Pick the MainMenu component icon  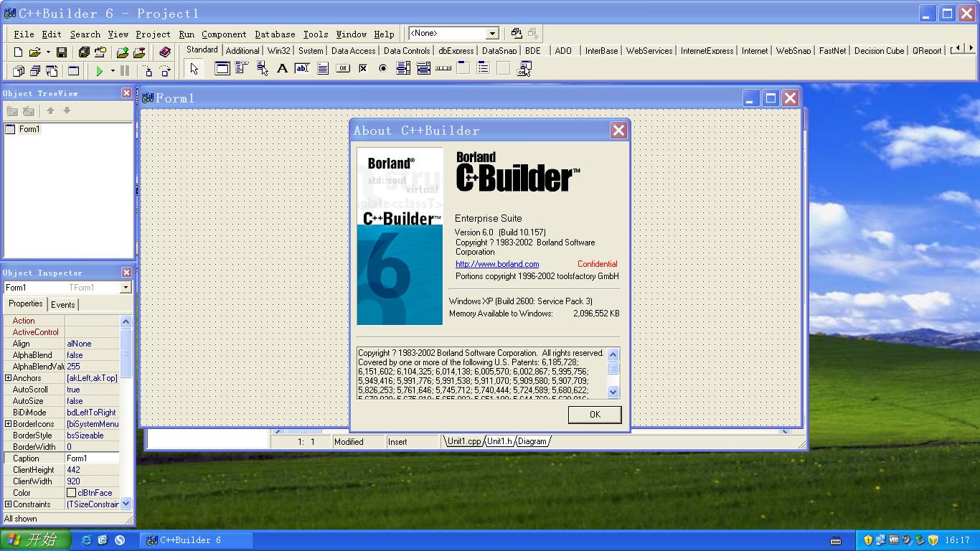point(239,68)
